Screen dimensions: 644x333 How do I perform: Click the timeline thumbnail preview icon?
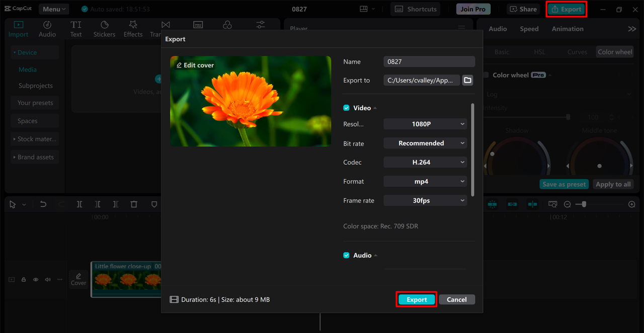(x=553, y=204)
